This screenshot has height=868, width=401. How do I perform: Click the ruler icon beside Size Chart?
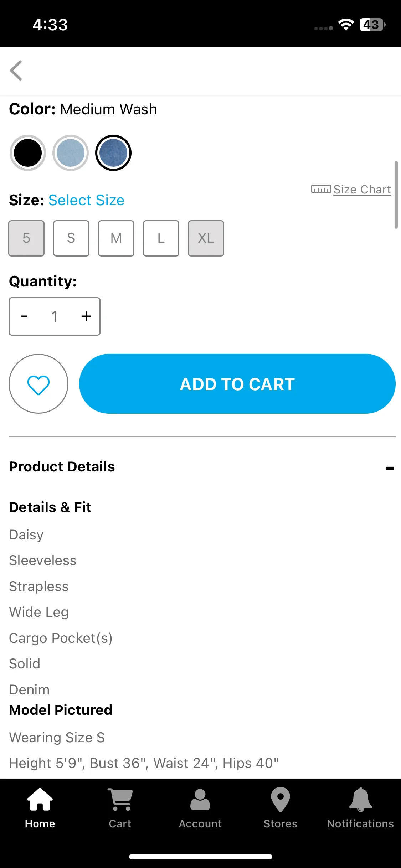tap(321, 189)
